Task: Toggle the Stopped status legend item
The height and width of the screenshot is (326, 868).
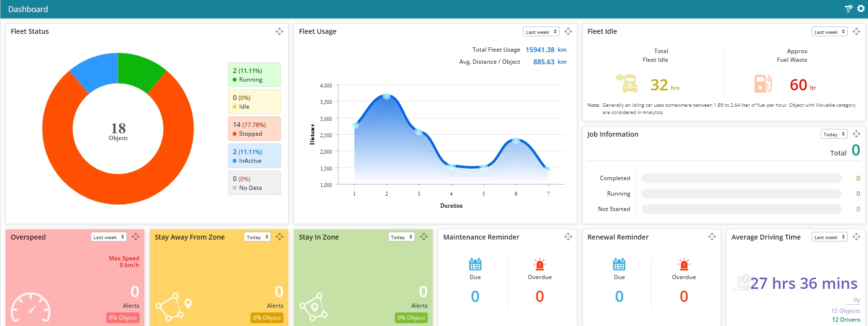Action: click(254, 129)
